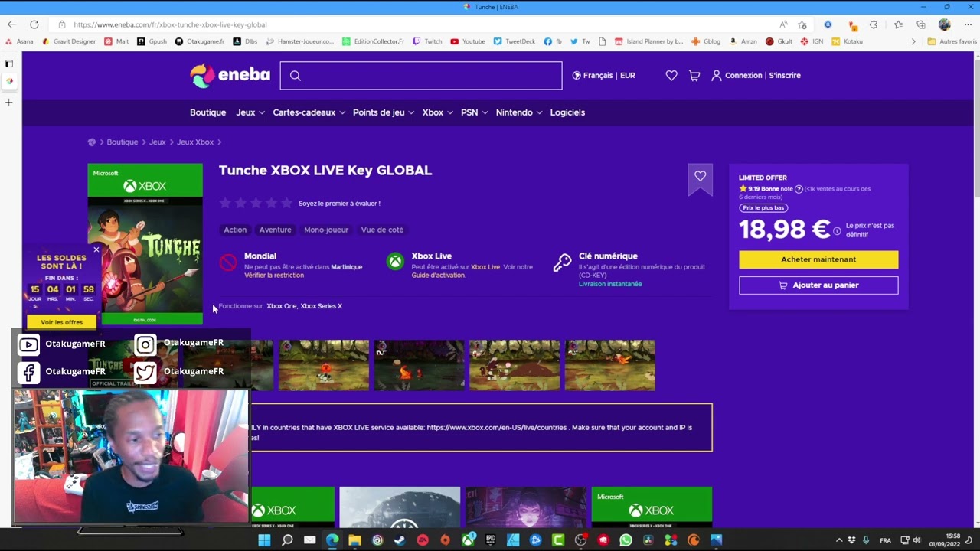Reload the page

coord(34,24)
